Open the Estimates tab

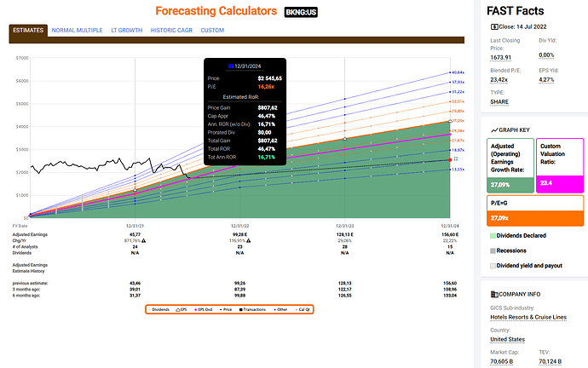click(27, 30)
